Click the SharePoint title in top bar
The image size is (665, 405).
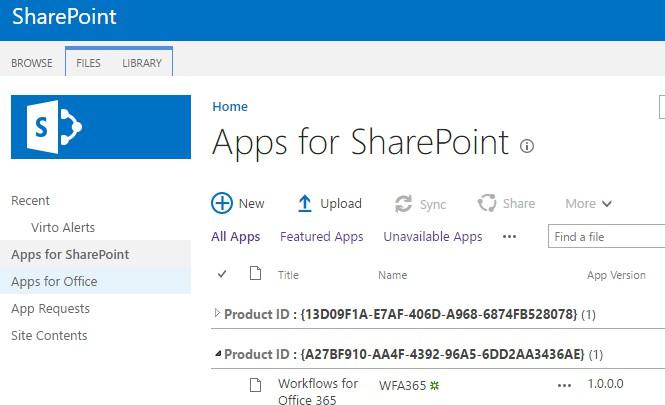click(64, 17)
